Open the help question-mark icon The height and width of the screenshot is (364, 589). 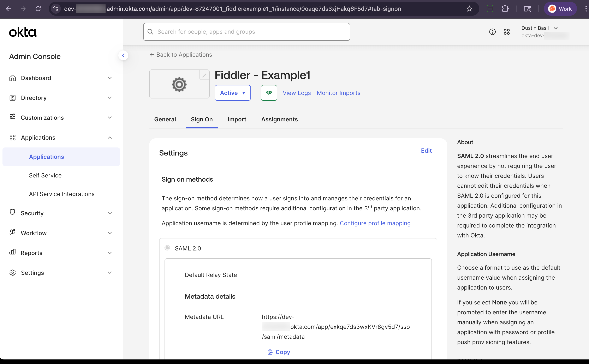(x=492, y=31)
